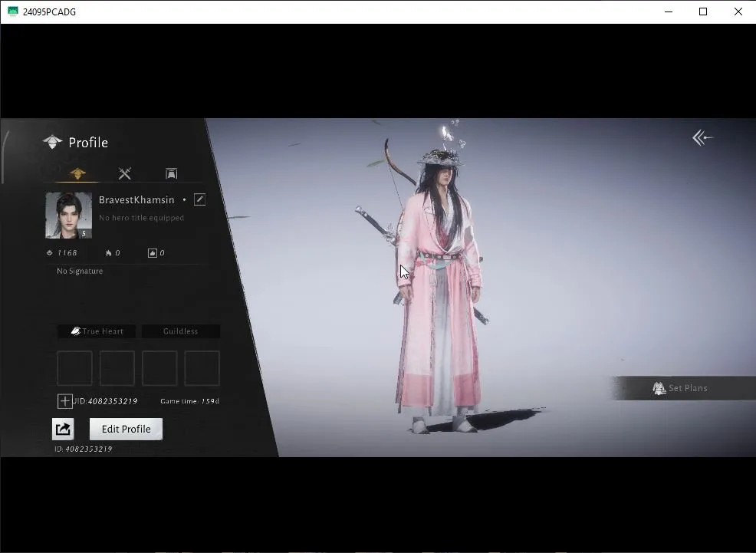Switch to the crossed swords tab
Screen dimensions: 756x553
[x=125, y=173]
